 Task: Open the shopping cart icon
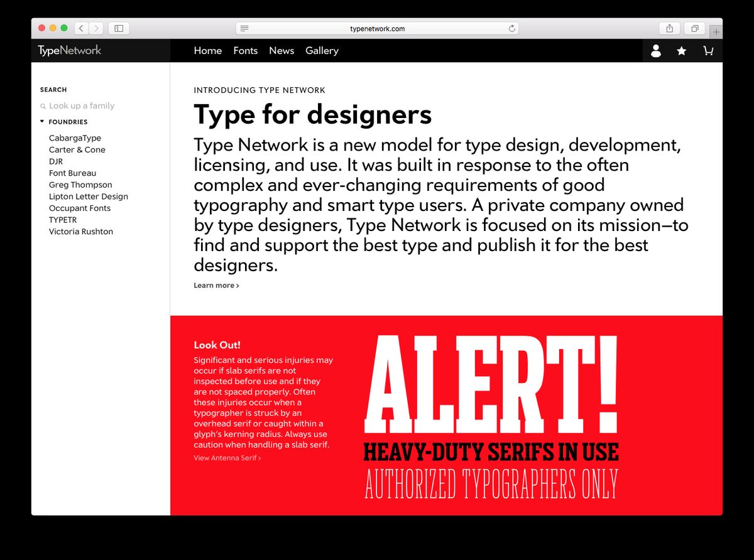pyautogui.click(x=708, y=51)
